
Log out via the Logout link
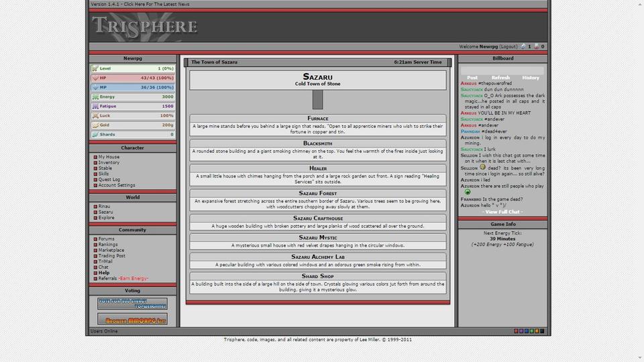(508, 47)
